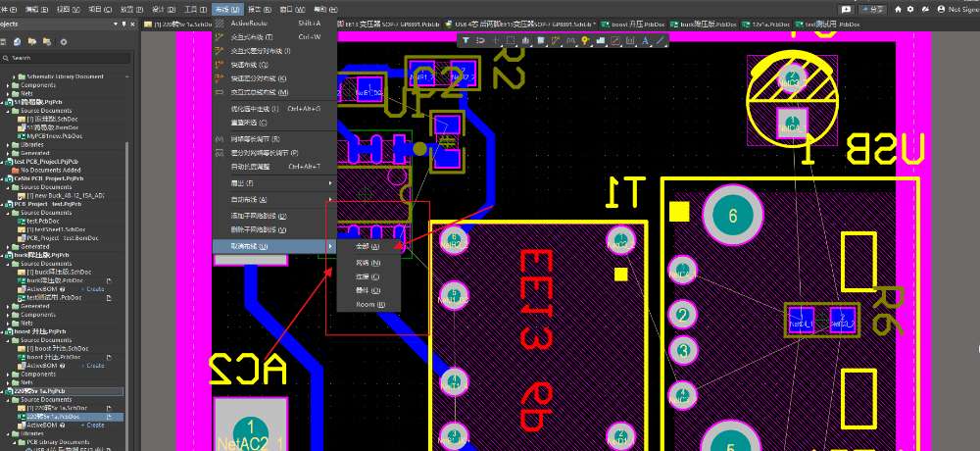
Task: Click the place dimension icon
Action: tap(630, 40)
